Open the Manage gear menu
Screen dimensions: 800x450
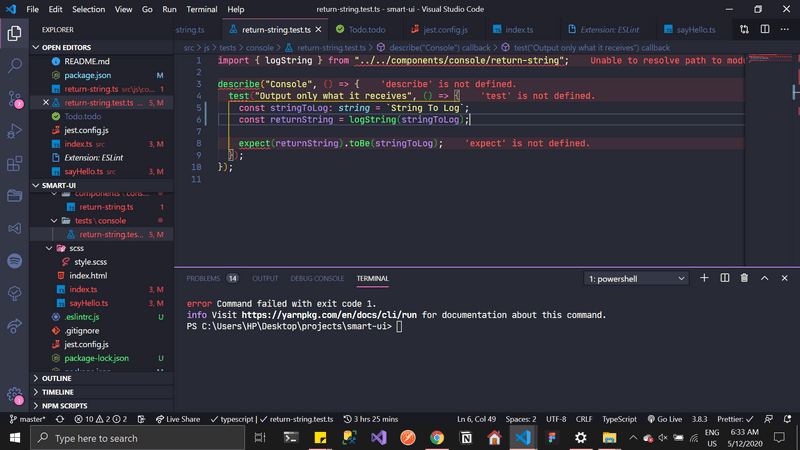pos(14,395)
